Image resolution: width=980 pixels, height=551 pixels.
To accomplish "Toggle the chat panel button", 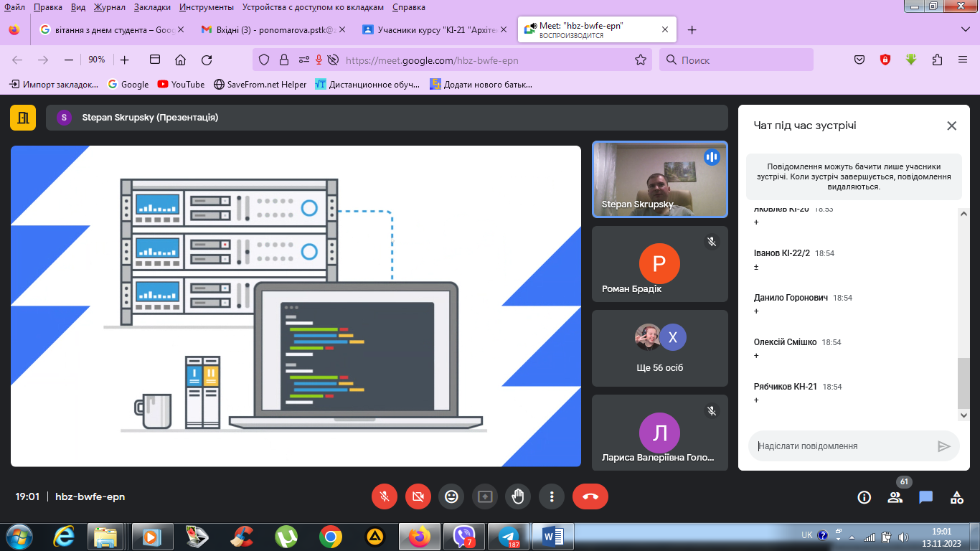I will [925, 497].
